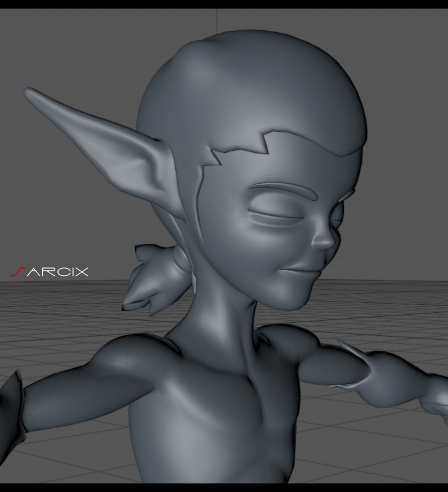
Task: Click the spiky ponytail behind the neck
Action: pyautogui.click(x=155, y=279)
